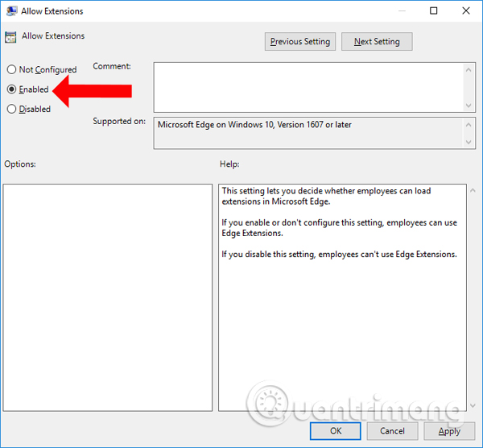
Task: Cancel the Allow Extensions dialog
Action: pos(392,431)
